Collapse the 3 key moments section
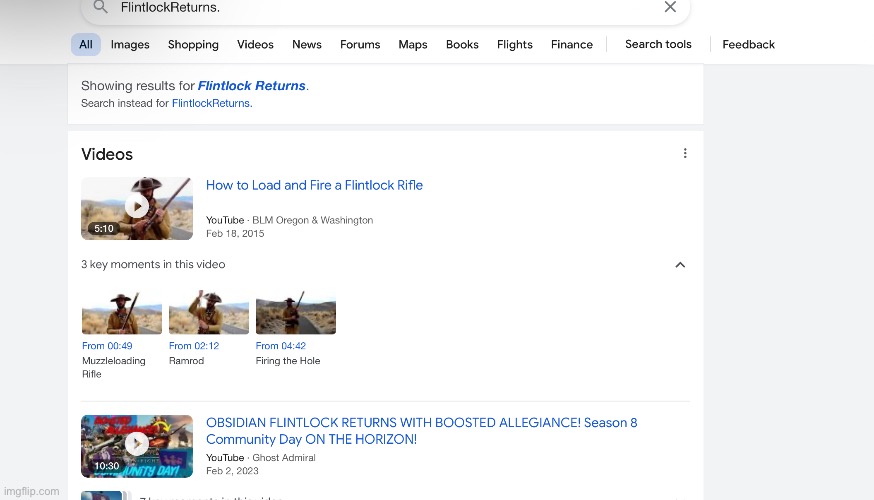This screenshot has height=500, width=874. (680, 265)
